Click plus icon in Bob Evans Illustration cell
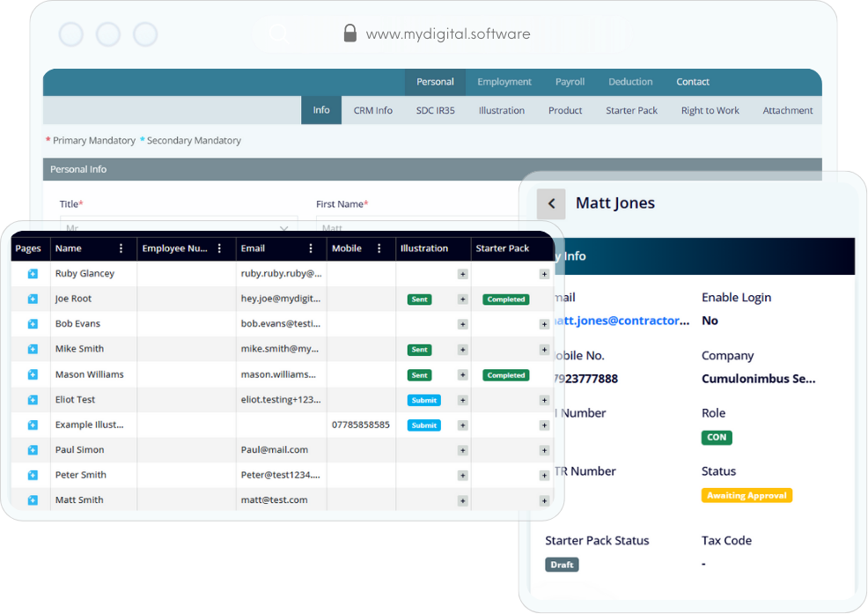This screenshot has width=868, height=614. click(x=462, y=325)
